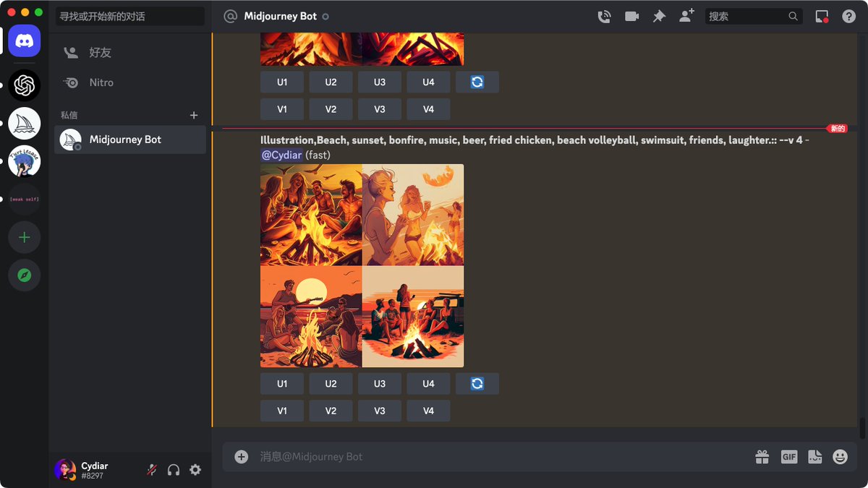Image resolution: width=868 pixels, height=488 pixels.
Task: Start a video call
Action: coord(631,16)
